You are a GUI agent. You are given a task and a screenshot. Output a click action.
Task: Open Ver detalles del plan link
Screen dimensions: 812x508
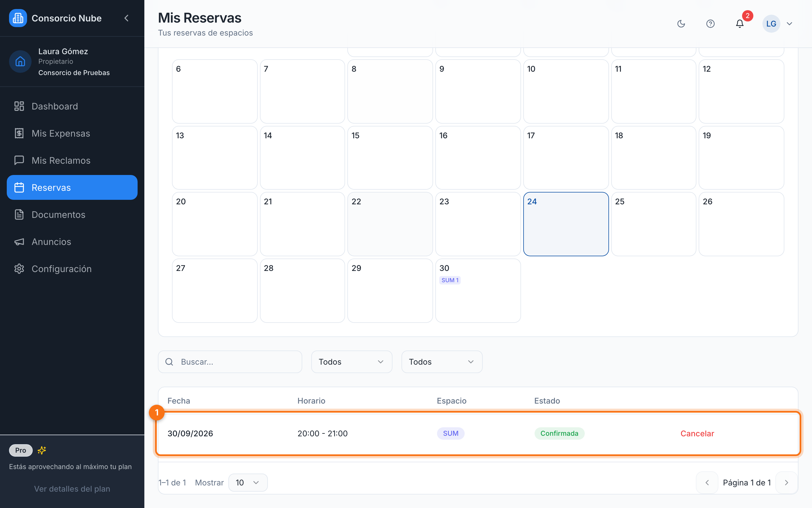click(72, 489)
